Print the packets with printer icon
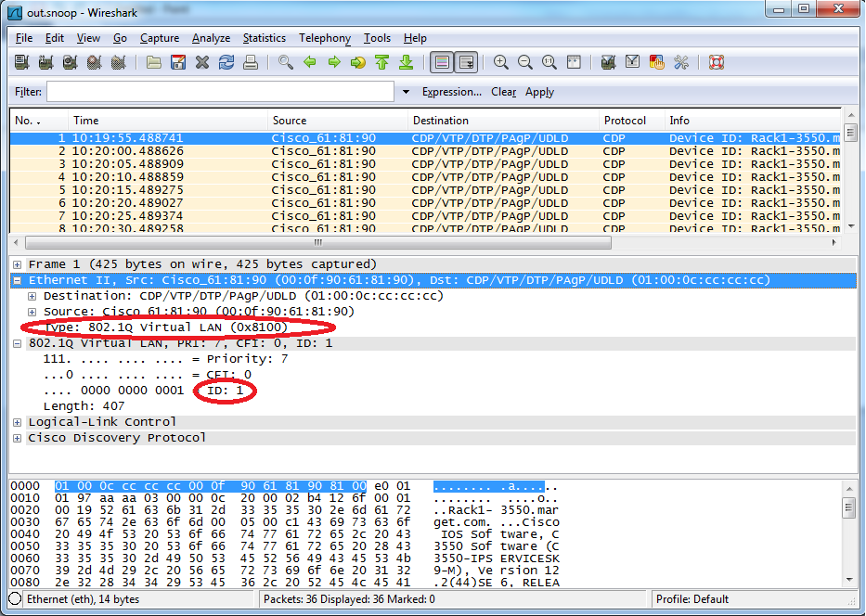The width and height of the screenshot is (866, 616). [x=251, y=62]
